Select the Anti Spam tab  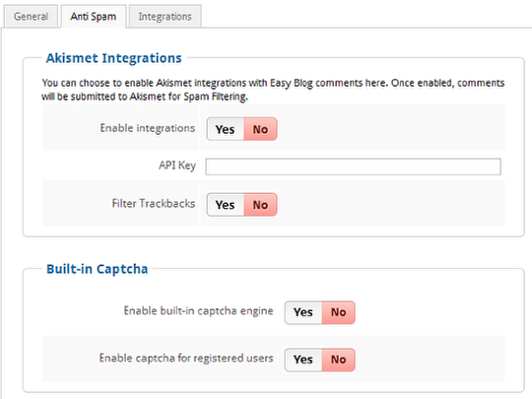click(94, 17)
